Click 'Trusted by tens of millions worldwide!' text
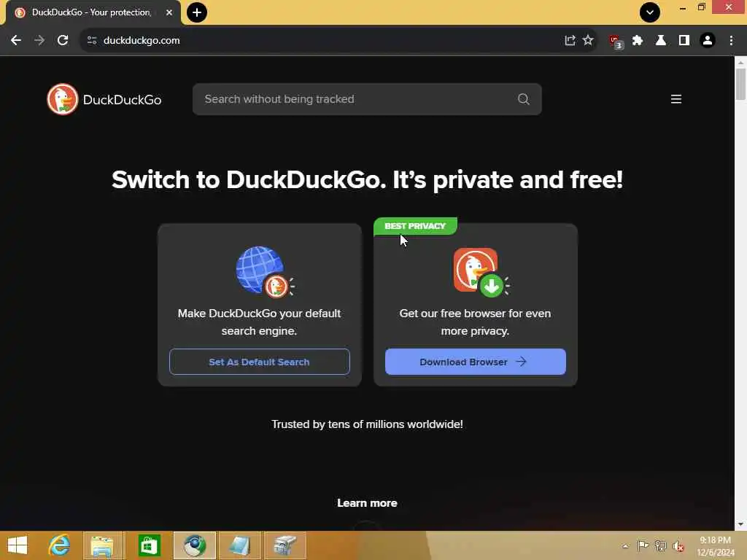 [368, 424]
